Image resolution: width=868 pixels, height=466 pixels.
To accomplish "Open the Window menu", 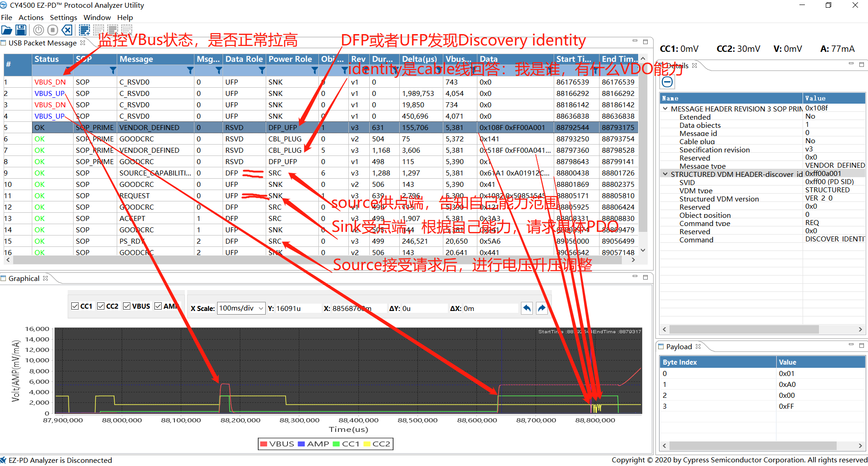I will click(x=97, y=17).
